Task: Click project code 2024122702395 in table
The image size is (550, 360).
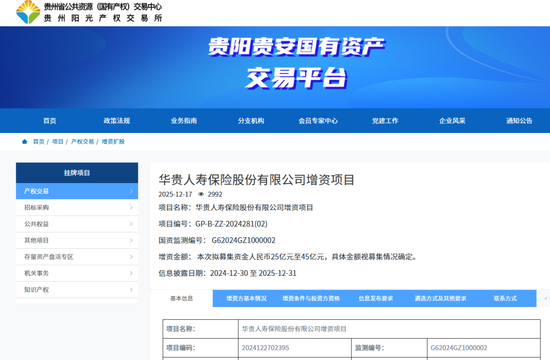Action: pyautogui.click(x=266, y=348)
